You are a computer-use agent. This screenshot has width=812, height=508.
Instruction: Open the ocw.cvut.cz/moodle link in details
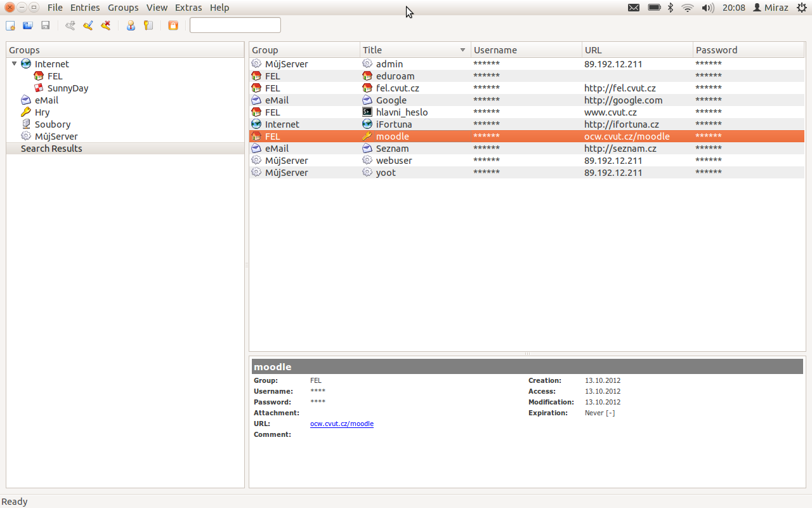pyautogui.click(x=342, y=424)
